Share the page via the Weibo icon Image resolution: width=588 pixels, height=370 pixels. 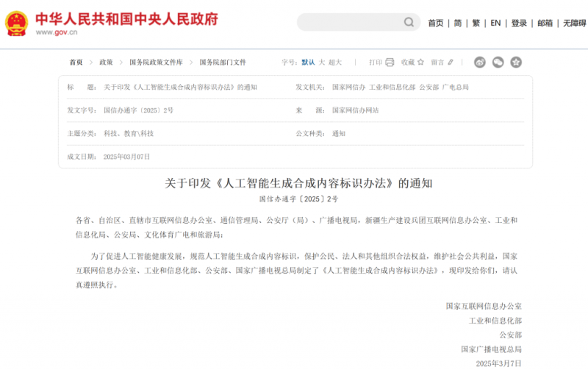click(480, 63)
